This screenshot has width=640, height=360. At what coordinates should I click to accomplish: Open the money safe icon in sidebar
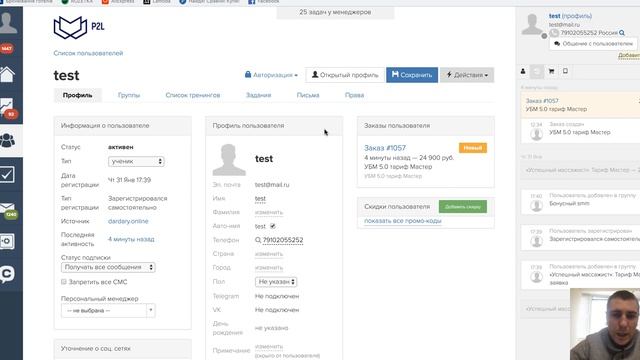7,241
